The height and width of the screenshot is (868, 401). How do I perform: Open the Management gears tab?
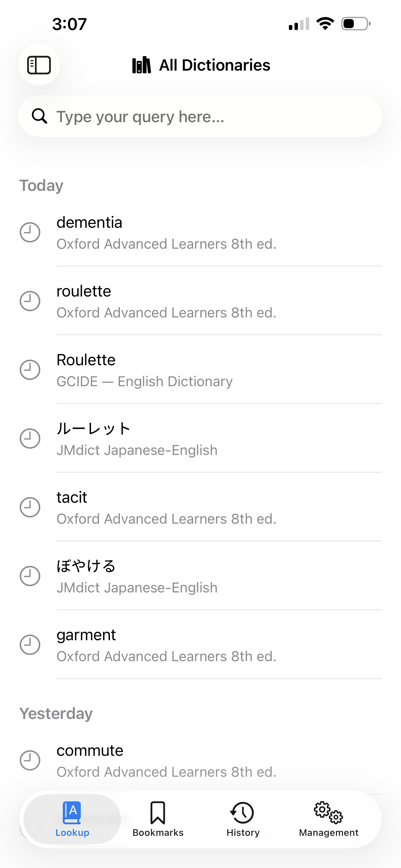pyautogui.click(x=328, y=819)
